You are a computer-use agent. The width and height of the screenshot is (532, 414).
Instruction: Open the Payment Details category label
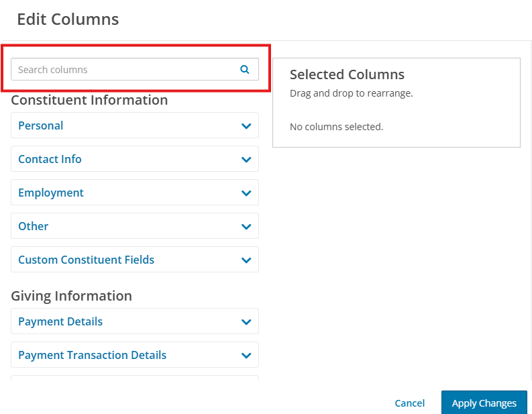tap(60, 321)
